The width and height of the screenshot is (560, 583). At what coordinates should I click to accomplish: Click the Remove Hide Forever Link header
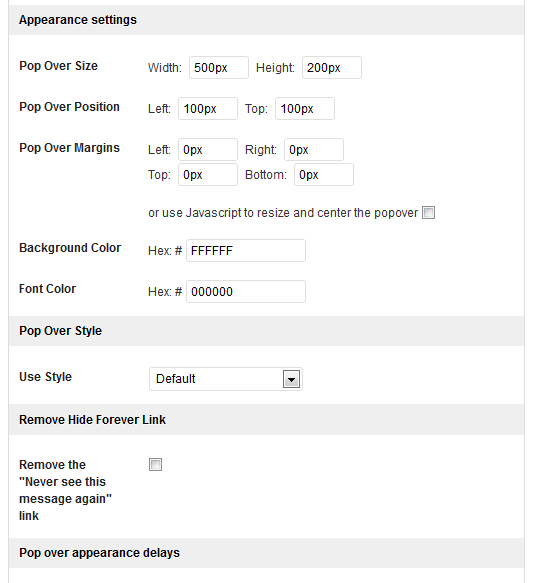(x=266, y=420)
